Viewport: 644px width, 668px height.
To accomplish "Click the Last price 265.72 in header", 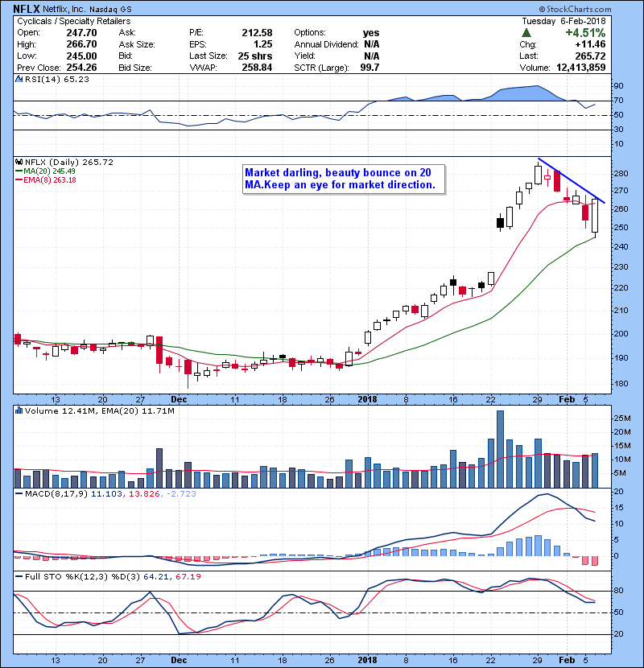I will tap(590, 56).
